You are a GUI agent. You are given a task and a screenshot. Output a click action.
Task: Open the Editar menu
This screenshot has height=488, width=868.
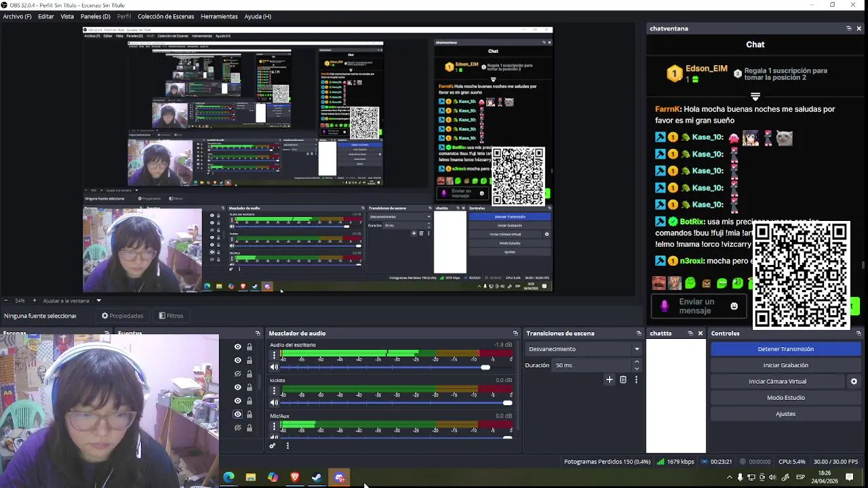46,16
